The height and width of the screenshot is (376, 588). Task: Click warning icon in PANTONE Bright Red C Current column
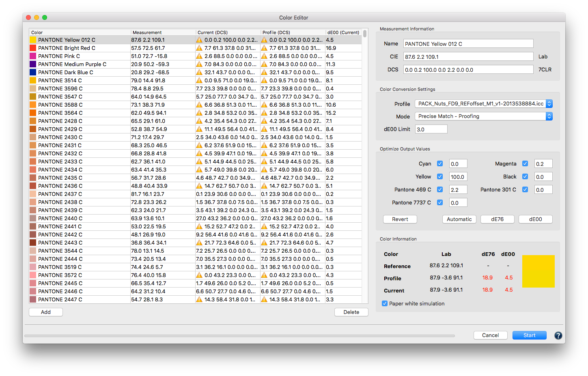[x=199, y=48]
